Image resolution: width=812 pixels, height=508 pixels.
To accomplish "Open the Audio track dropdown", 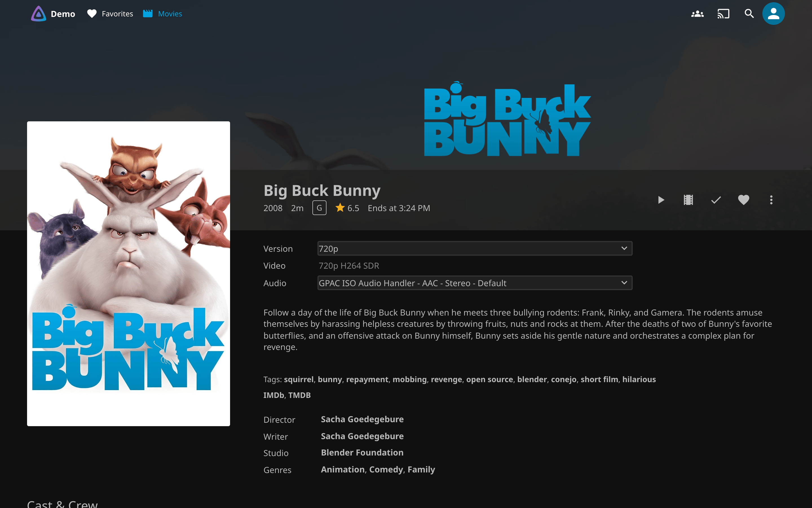I will coord(475,283).
